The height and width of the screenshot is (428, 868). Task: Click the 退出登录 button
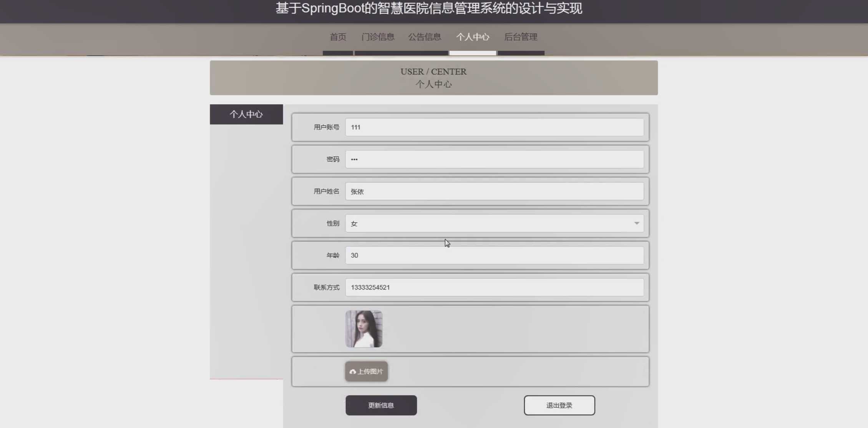pyautogui.click(x=559, y=405)
